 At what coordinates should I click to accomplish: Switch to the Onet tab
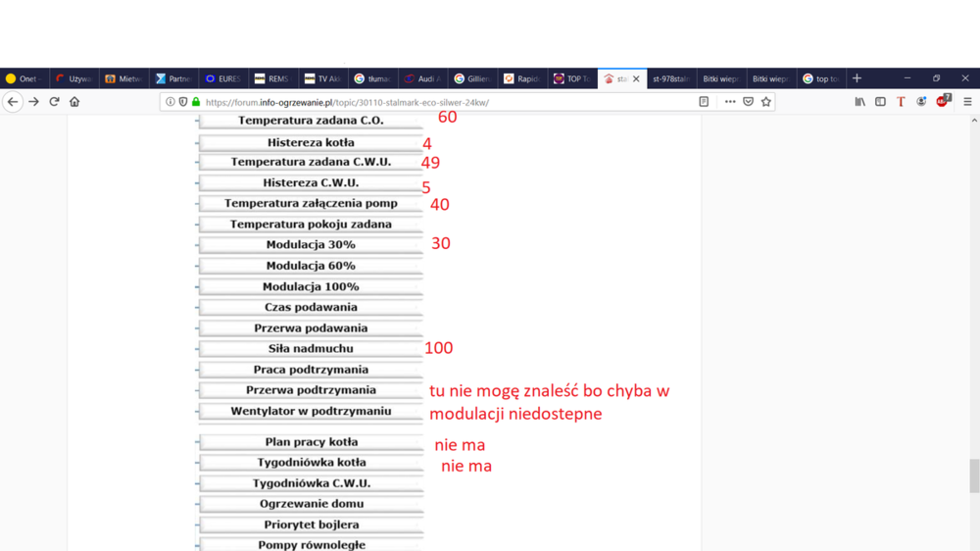click(23, 78)
